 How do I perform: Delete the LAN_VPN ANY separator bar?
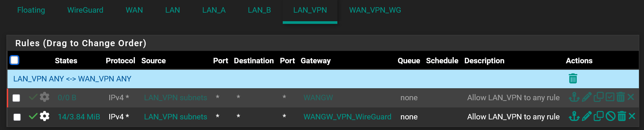(x=573, y=79)
